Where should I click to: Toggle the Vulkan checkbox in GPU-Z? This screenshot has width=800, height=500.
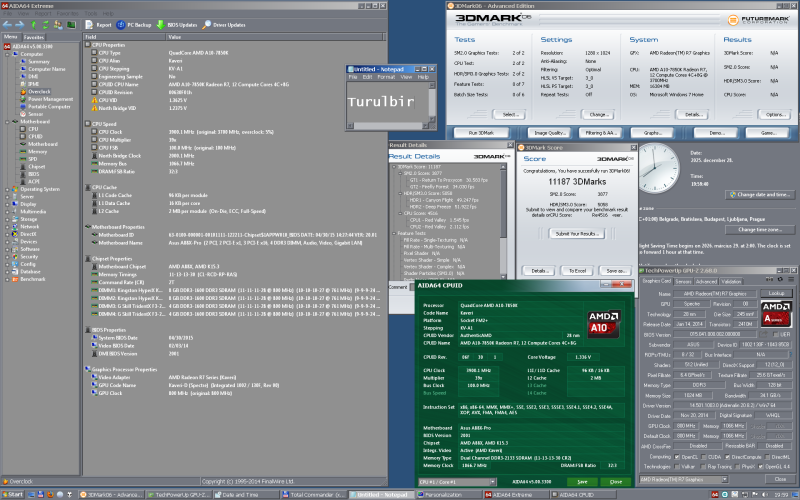677,466
